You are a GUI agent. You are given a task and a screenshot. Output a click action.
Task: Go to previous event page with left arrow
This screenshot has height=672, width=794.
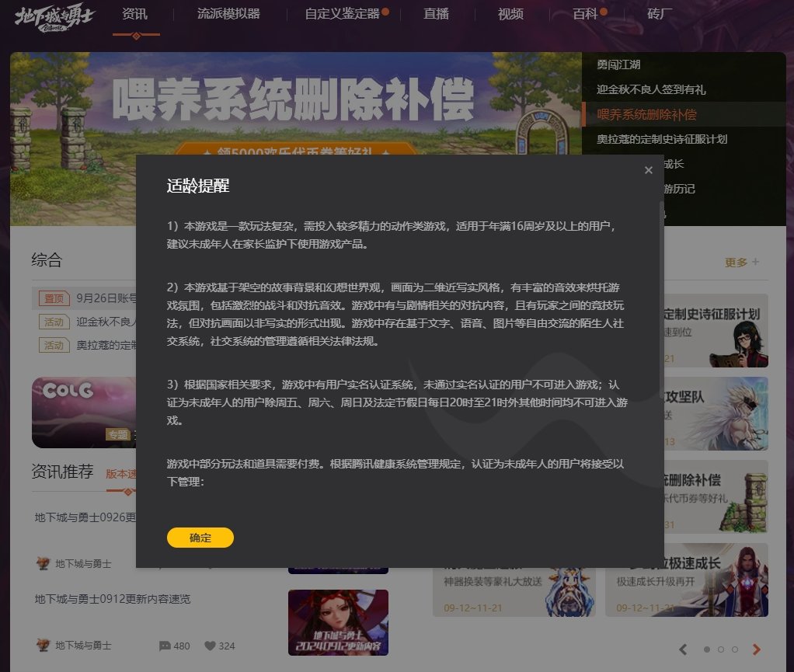683,649
